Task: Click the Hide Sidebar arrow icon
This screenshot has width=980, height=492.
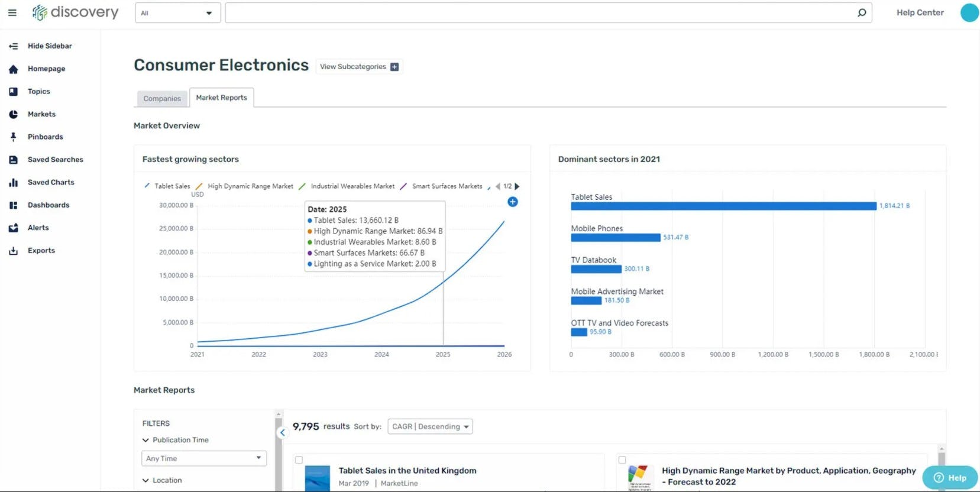Action: [13, 46]
